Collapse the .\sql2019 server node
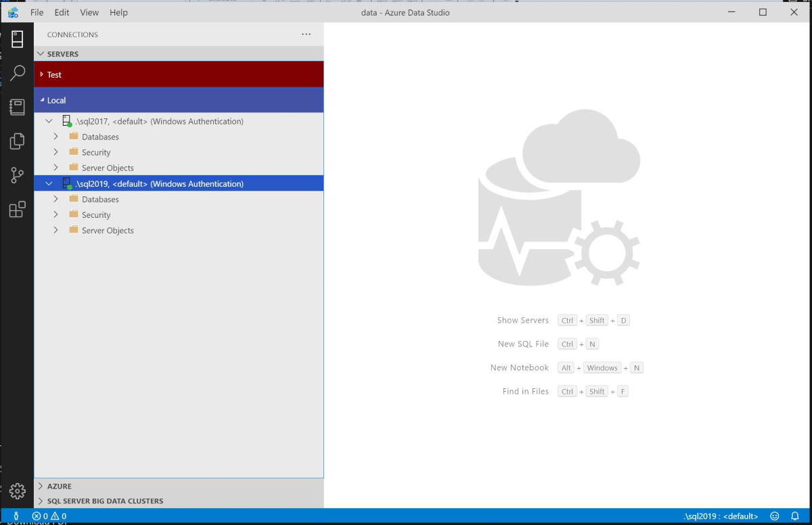The width and height of the screenshot is (812, 525). click(x=49, y=183)
